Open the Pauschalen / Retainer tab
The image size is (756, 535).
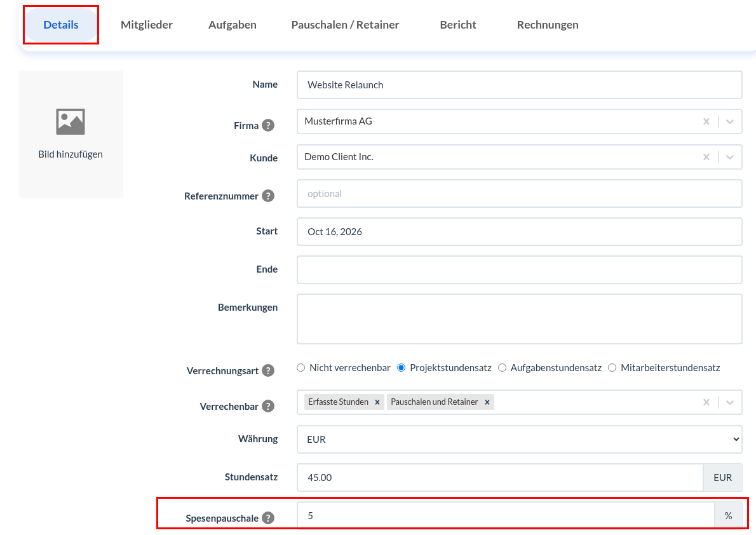345,25
